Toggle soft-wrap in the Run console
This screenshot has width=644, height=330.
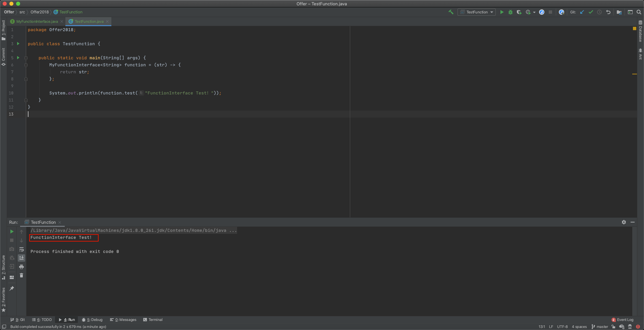click(x=21, y=249)
